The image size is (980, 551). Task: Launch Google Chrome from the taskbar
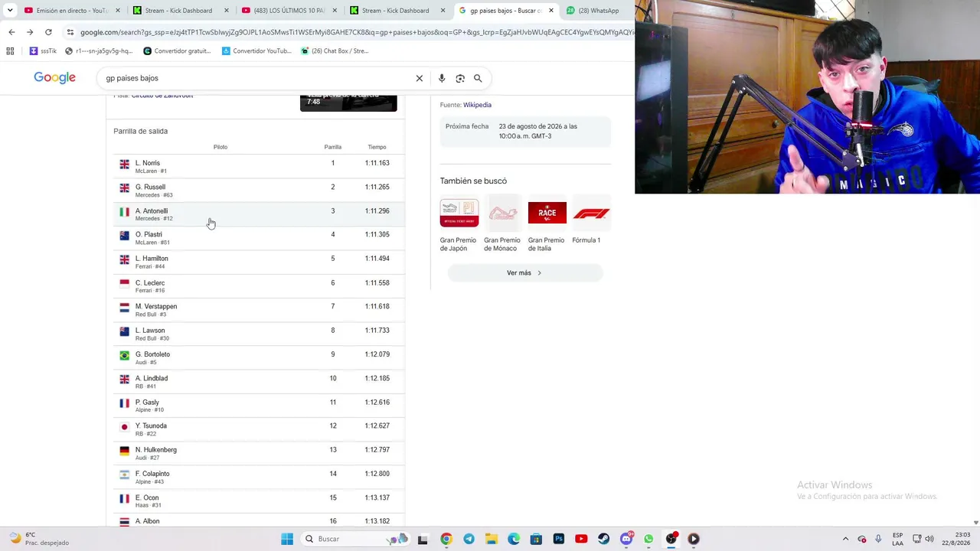pos(446,539)
